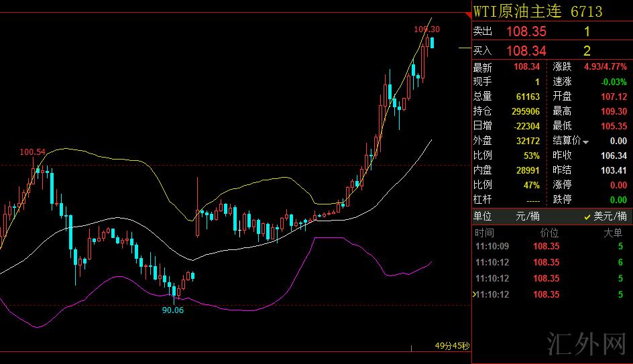
Task: Click the 100.54 peak label on chart
Action: pos(32,152)
